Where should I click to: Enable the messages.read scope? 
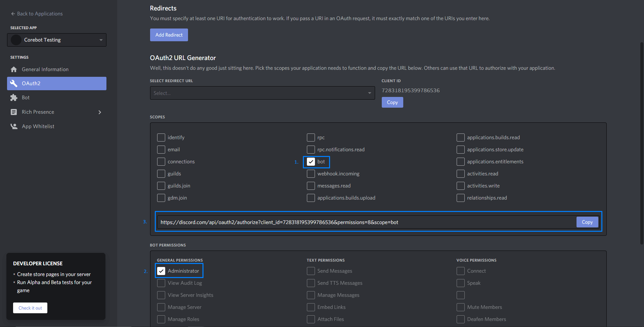[x=311, y=186]
